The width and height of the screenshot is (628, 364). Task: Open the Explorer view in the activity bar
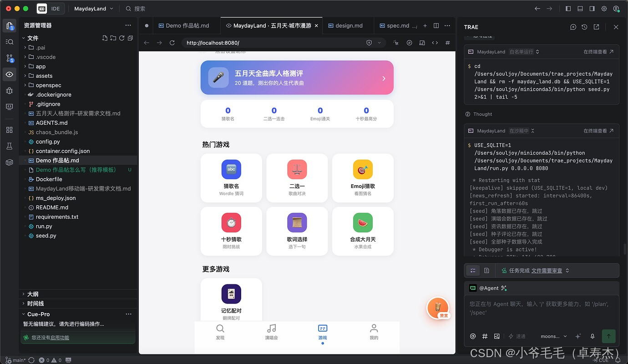pos(9,25)
